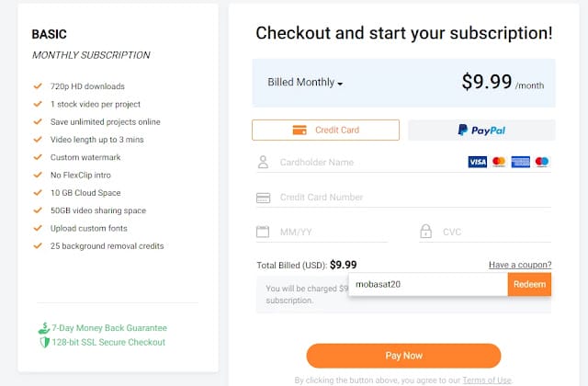Image resolution: width=588 pixels, height=386 pixels.
Task: Click the SSL secure shield icon
Action: pyautogui.click(x=42, y=342)
